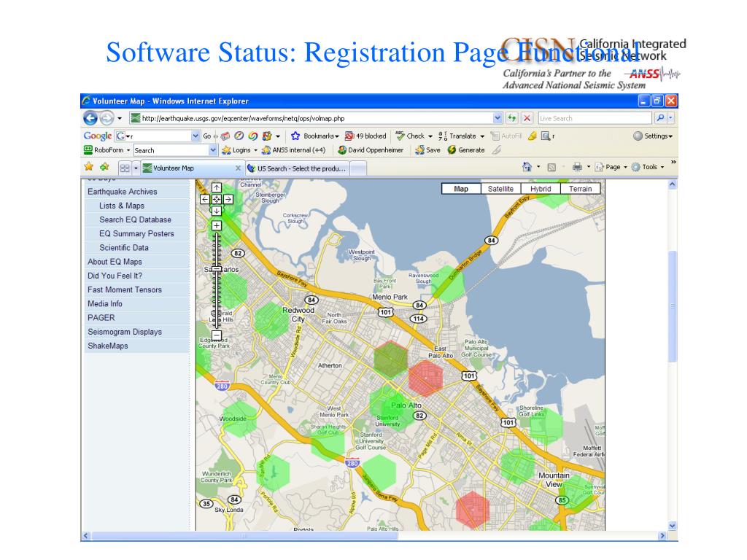Screen dimensions: 747x560
Task: Click the map zoom out minus button
Action: 217,335
